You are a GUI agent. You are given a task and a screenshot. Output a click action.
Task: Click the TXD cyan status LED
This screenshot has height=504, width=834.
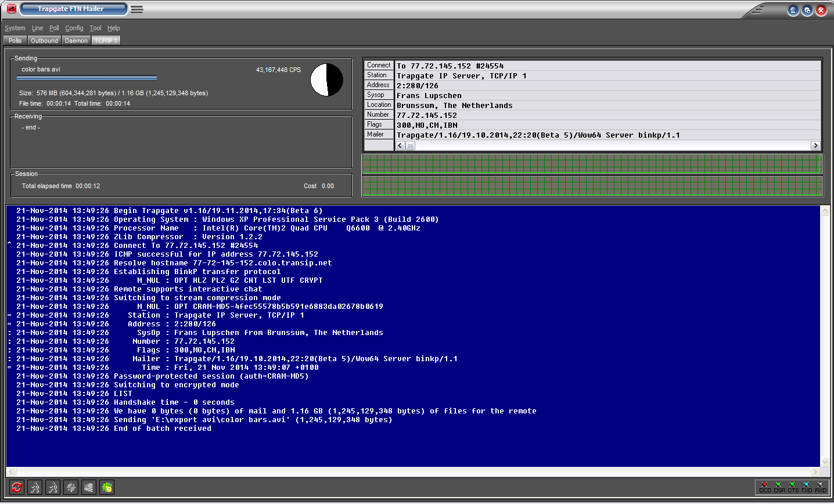(806, 484)
